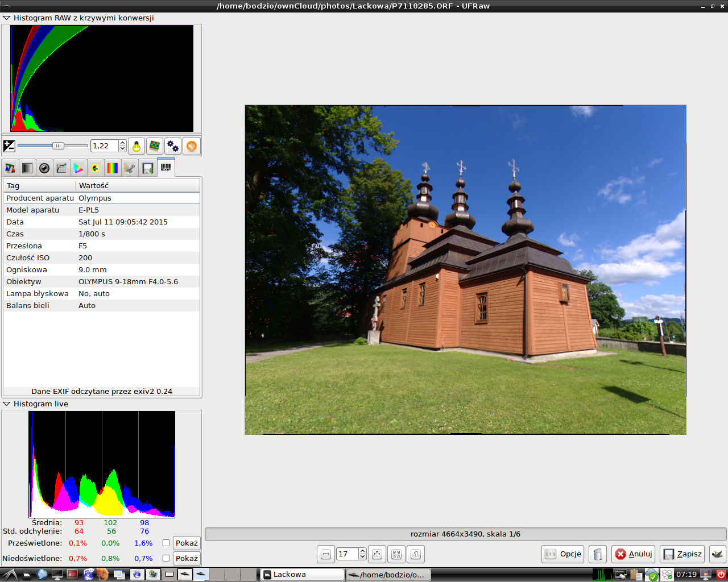This screenshot has width=728, height=582.
Task: Click the auto exposure lightbulb button
Action: [136, 146]
